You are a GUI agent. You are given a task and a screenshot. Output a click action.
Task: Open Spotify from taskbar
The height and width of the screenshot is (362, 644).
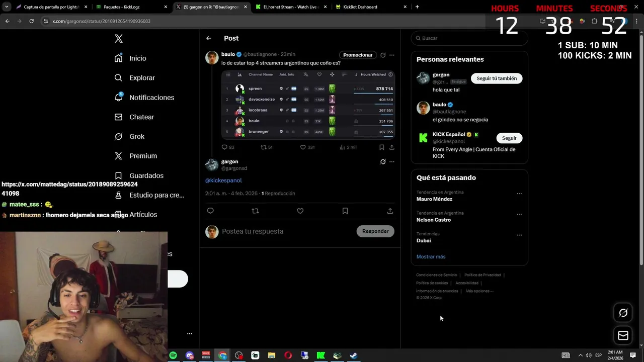pos(173,355)
